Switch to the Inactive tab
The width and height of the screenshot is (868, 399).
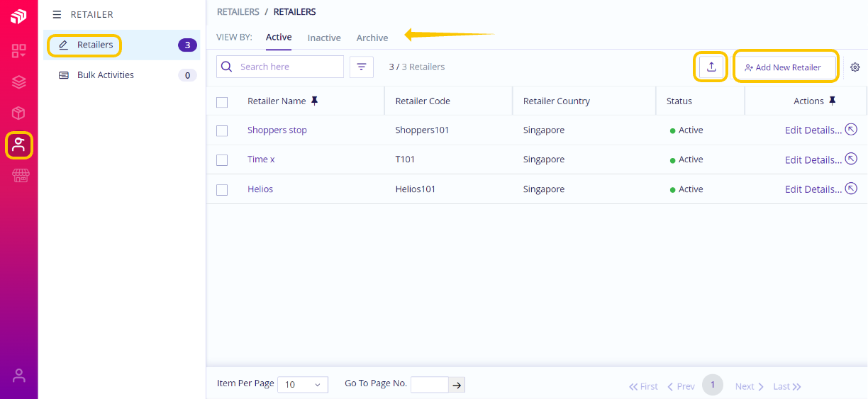324,38
